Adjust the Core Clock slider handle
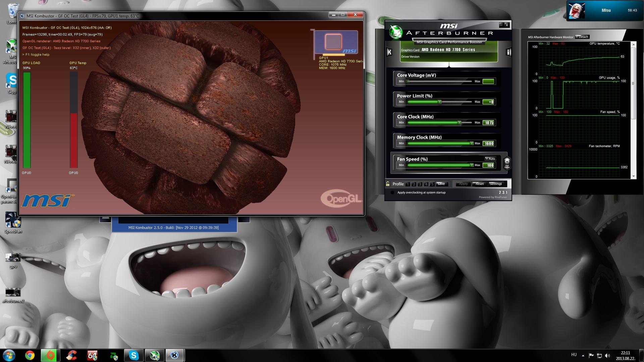644x362 pixels. [x=460, y=123]
